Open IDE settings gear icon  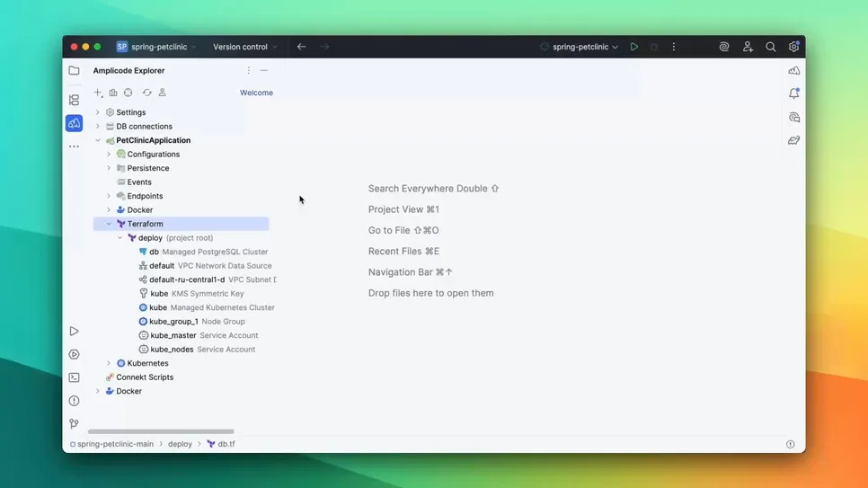[x=793, y=47]
